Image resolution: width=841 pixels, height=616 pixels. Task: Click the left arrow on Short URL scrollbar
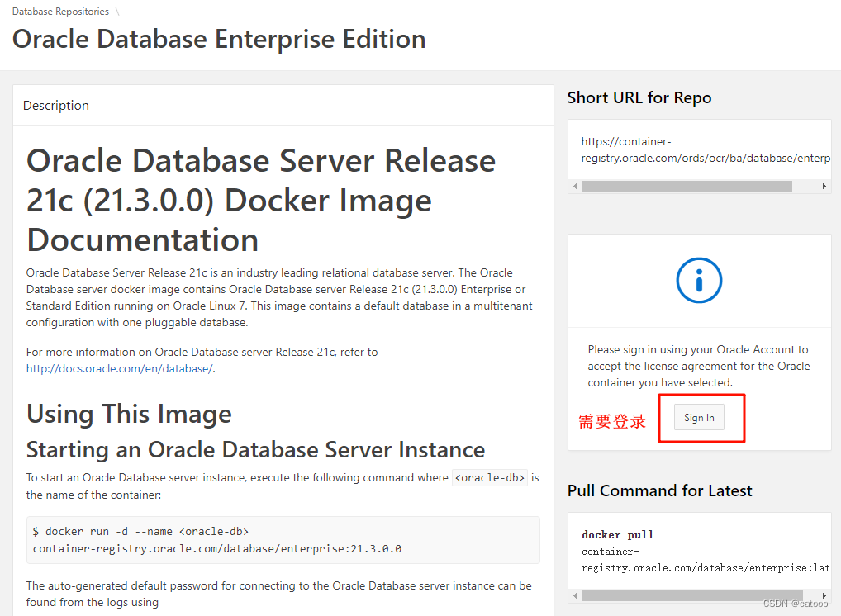(574, 187)
